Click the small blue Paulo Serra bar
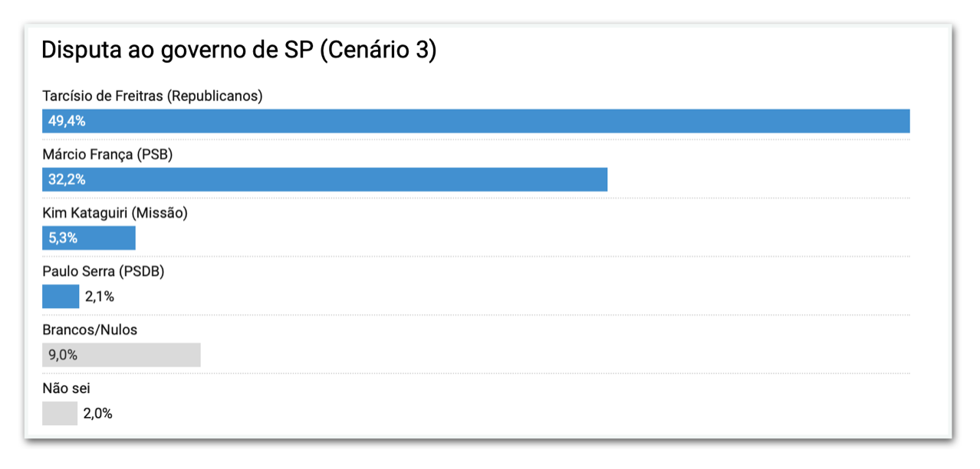980x469 pixels. (x=61, y=297)
